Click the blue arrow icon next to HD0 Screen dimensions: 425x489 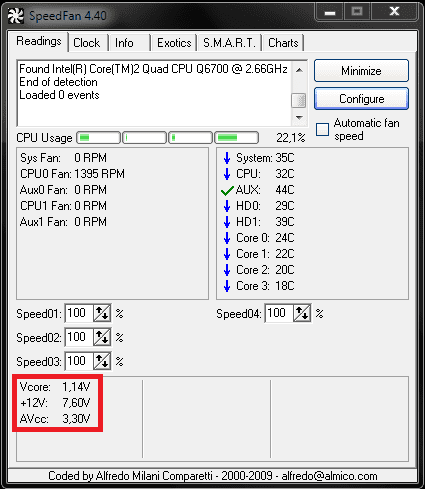[227, 206]
